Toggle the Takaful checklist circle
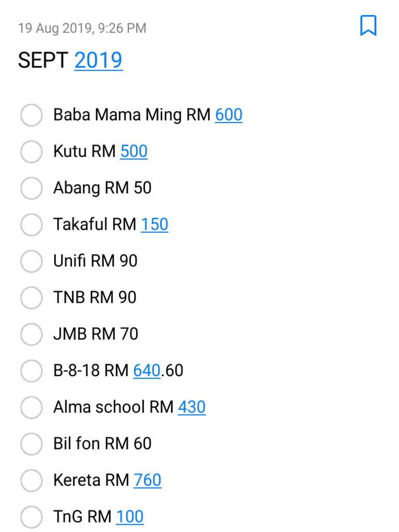399x532 pixels. pyautogui.click(x=31, y=224)
